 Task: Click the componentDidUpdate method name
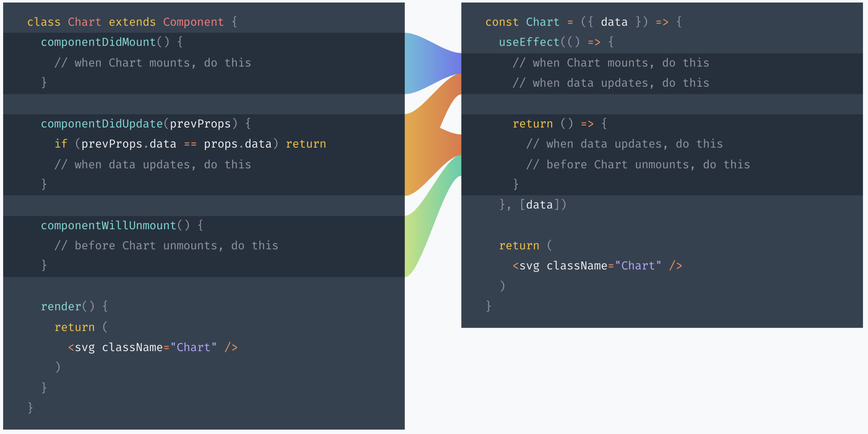click(x=102, y=124)
